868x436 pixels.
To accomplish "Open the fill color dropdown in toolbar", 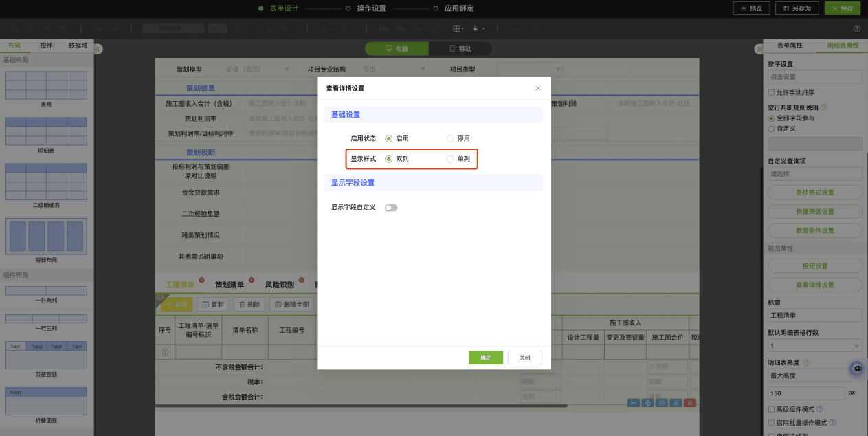I will coord(479,28).
